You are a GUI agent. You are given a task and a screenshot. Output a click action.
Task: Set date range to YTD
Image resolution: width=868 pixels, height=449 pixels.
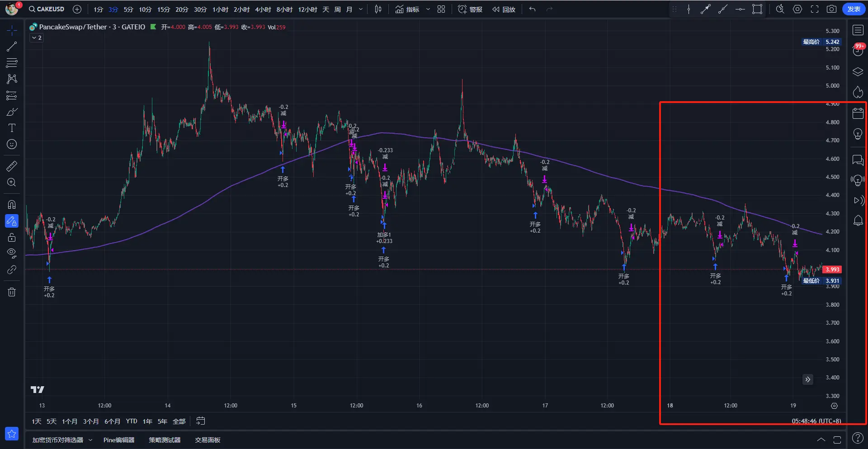click(x=132, y=421)
